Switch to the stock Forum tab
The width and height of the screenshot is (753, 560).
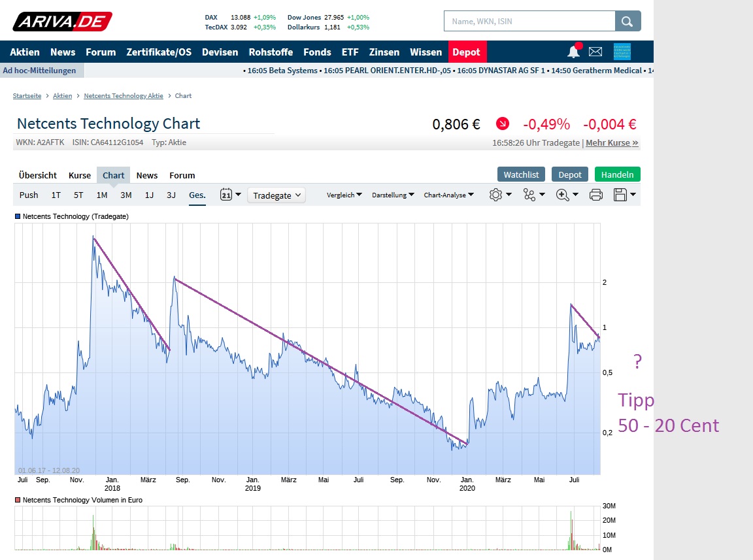[182, 175]
